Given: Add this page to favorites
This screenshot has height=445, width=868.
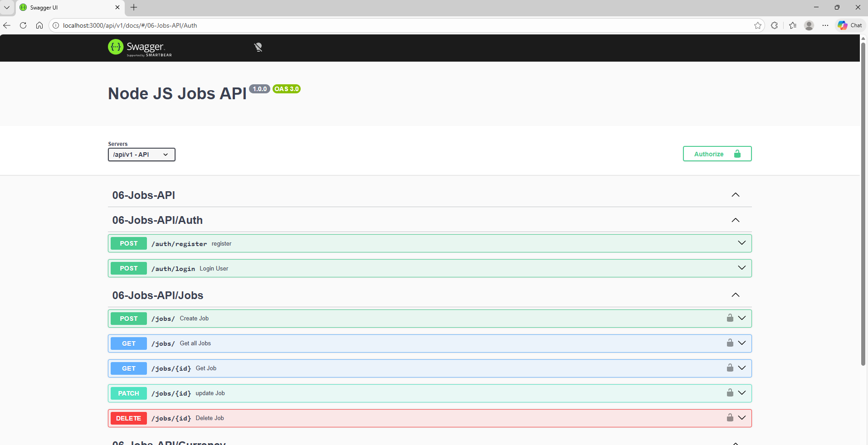Looking at the screenshot, I should [758, 25].
